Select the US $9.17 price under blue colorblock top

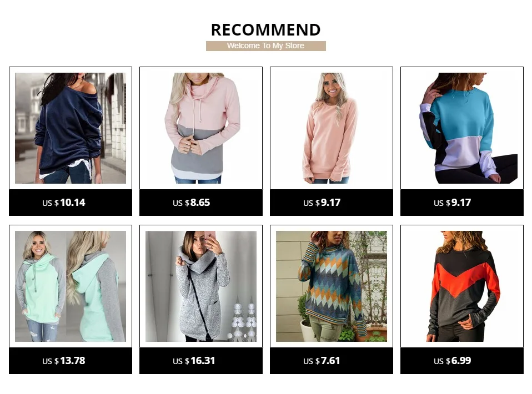(452, 203)
